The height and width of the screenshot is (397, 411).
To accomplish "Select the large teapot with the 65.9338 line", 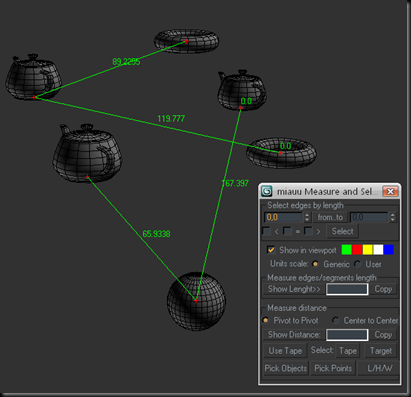I will tap(87, 153).
